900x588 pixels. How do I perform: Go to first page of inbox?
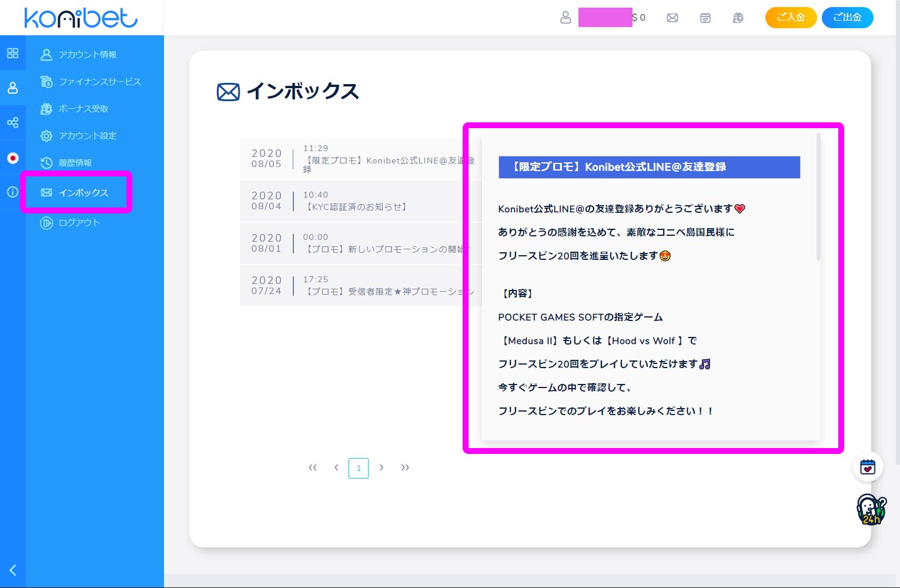tap(313, 467)
